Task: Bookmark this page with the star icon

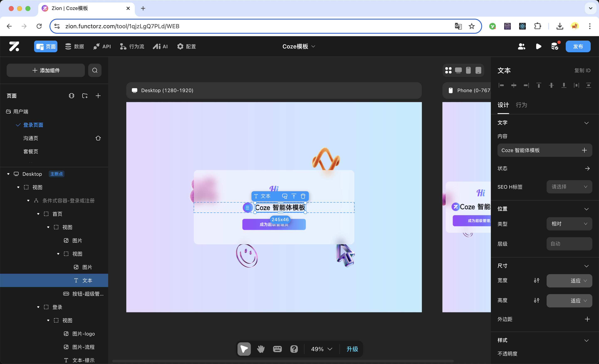Action: click(472, 26)
